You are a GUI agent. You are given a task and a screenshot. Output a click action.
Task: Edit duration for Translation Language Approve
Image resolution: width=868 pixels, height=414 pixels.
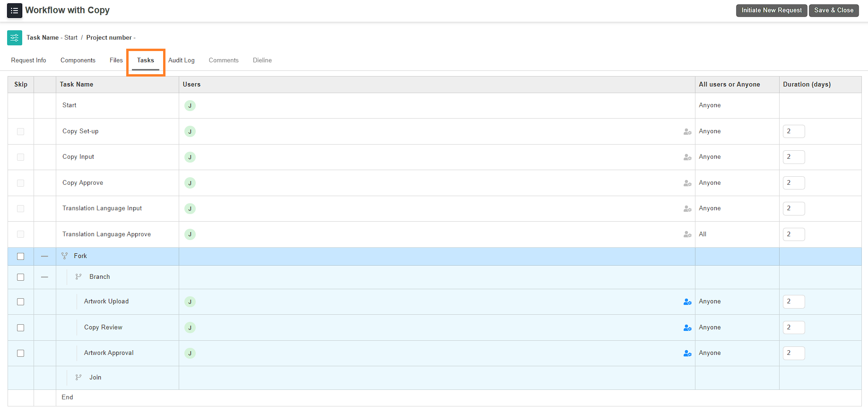794,234
